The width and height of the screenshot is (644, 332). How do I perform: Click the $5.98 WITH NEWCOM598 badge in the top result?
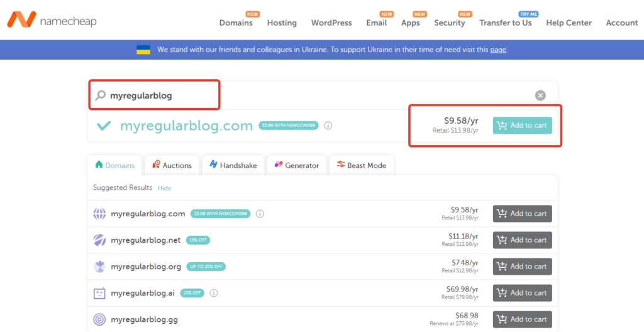pyautogui.click(x=288, y=125)
